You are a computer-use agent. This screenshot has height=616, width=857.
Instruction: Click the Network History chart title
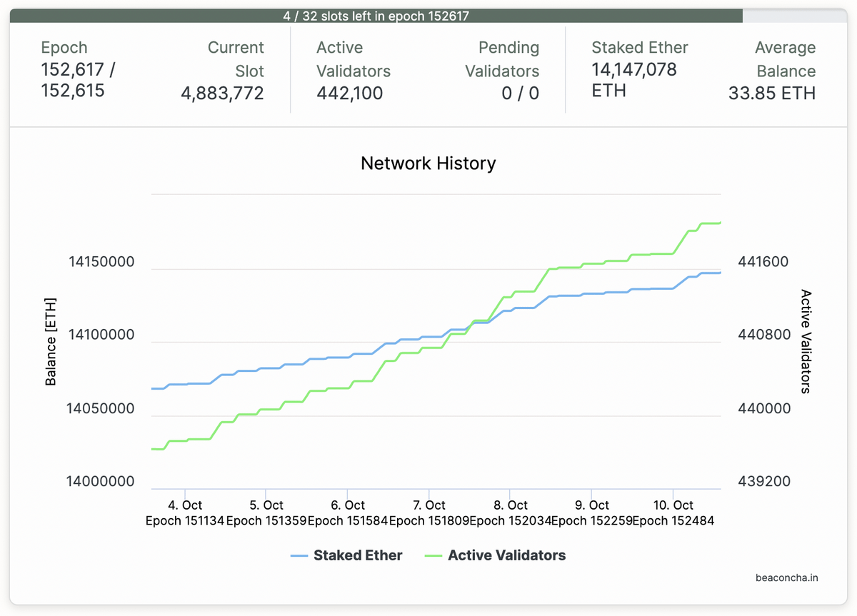tap(428, 163)
